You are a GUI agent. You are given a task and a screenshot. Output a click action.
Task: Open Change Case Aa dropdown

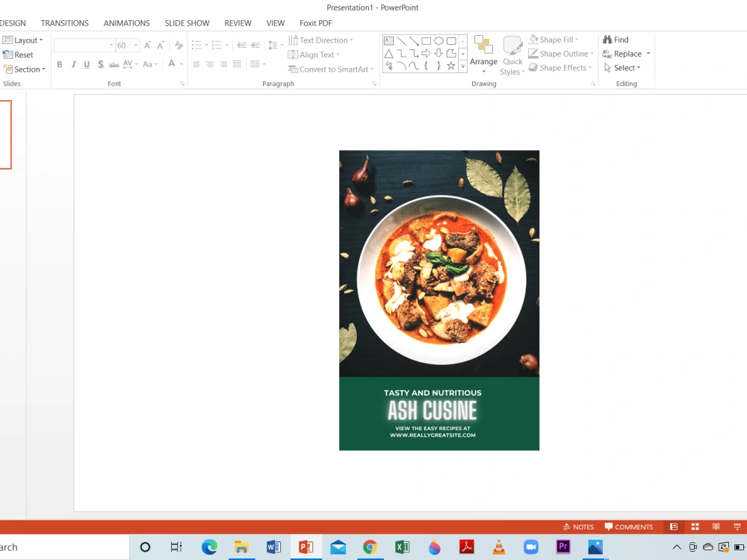pos(150,64)
